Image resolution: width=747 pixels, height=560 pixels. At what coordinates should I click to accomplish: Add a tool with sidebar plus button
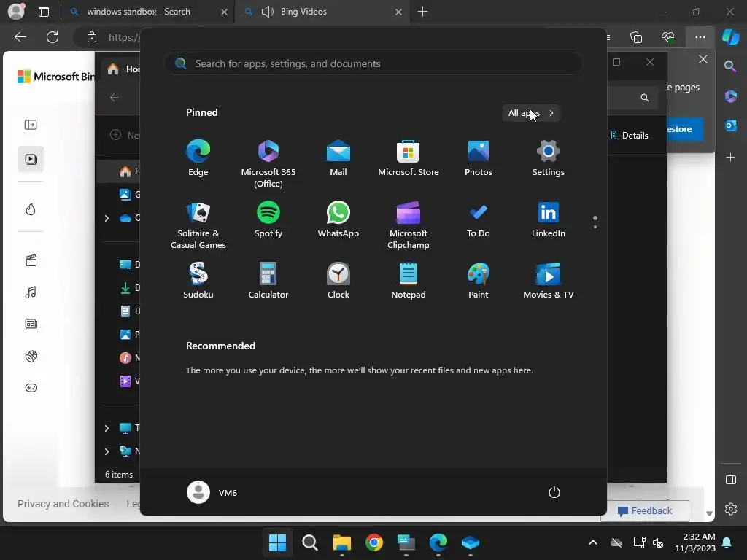(x=730, y=157)
